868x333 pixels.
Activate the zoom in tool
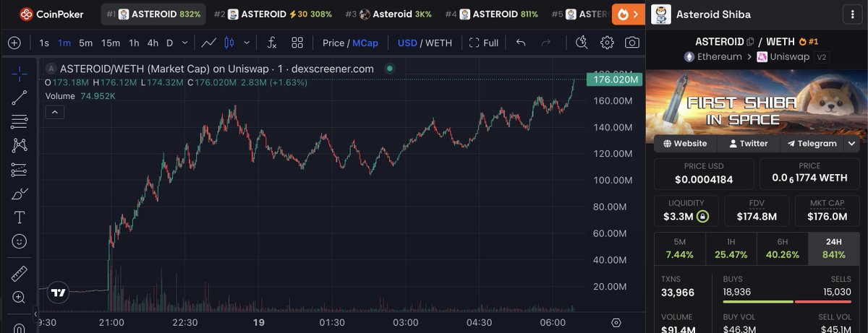click(x=20, y=298)
